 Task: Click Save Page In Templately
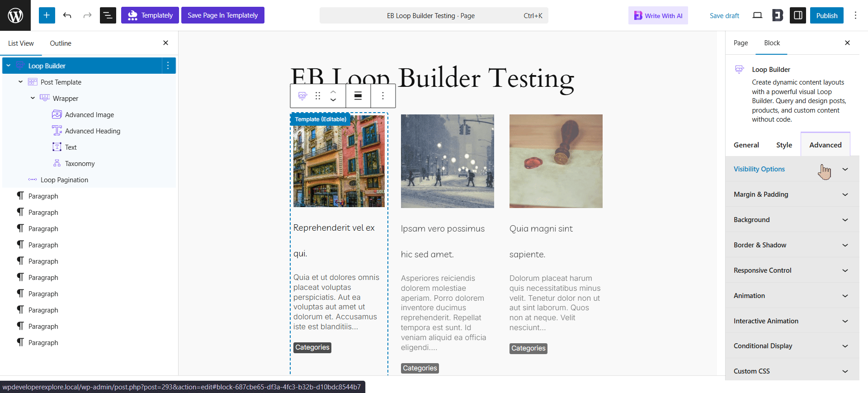(x=223, y=15)
